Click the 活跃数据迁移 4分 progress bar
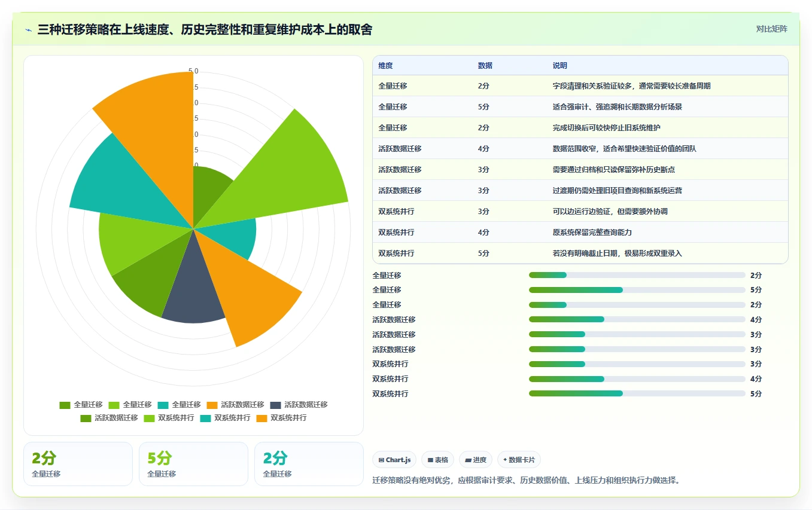This screenshot has height=510, width=812. click(637, 319)
